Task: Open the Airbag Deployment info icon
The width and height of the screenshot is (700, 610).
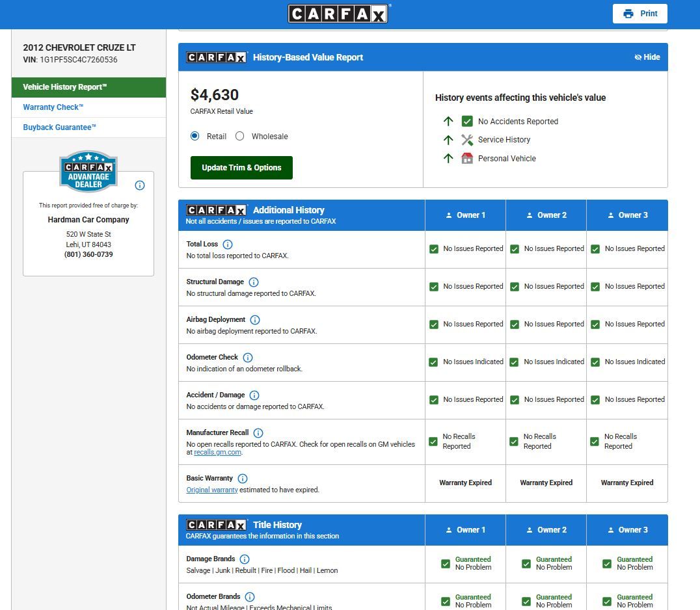Action: (x=255, y=320)
